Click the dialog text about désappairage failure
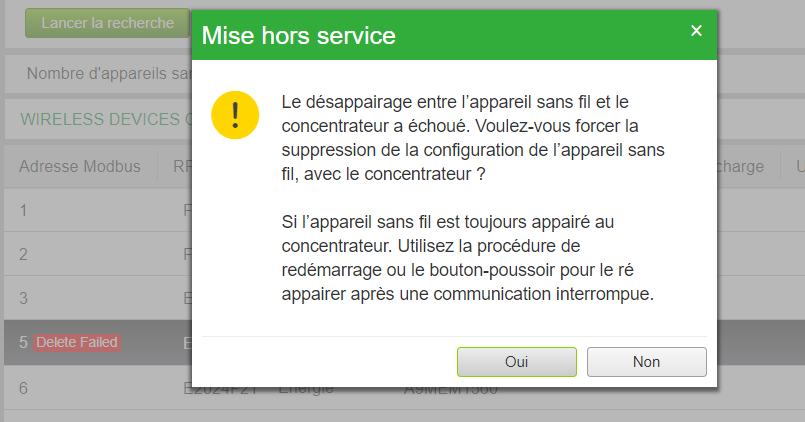Screen dimensions: 805x422 473,138
